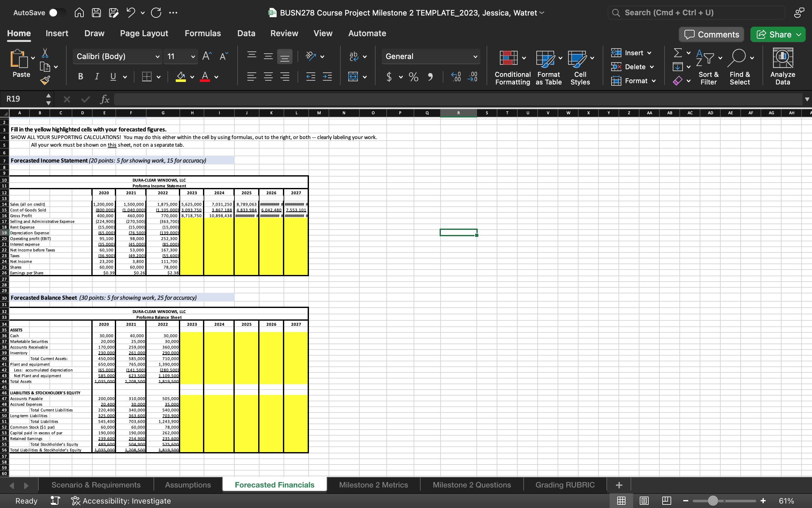Viewport: 812px width, 508px height.
Task: Toggle Underline formatting
Action: coord(114,77)
